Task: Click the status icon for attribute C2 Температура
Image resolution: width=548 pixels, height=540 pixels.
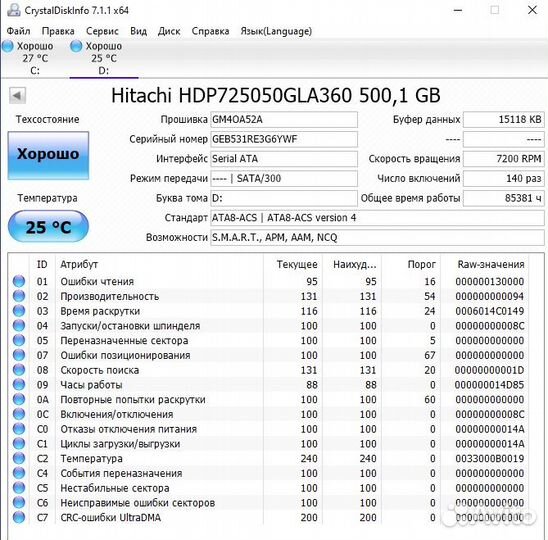Action: pos(19,458)
